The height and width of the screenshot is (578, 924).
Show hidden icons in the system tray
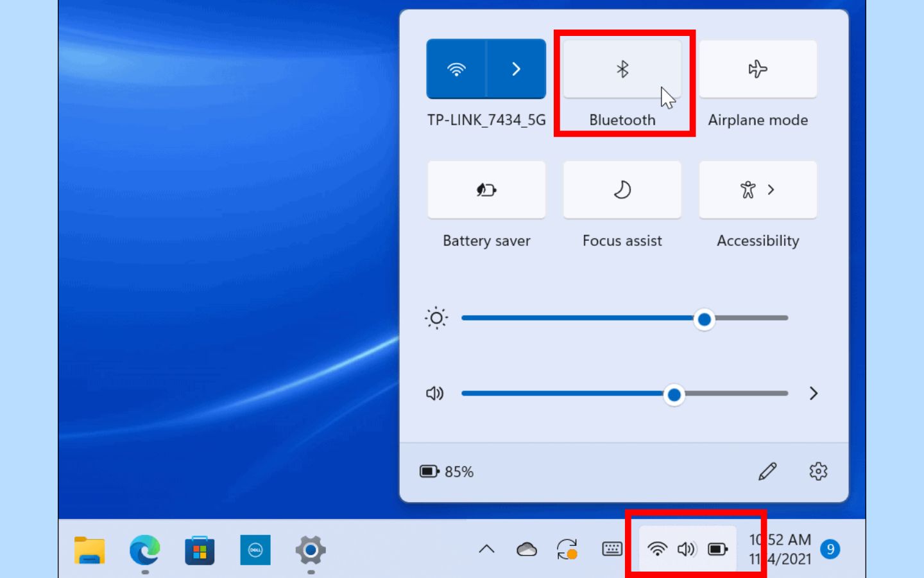click(486, 549)
